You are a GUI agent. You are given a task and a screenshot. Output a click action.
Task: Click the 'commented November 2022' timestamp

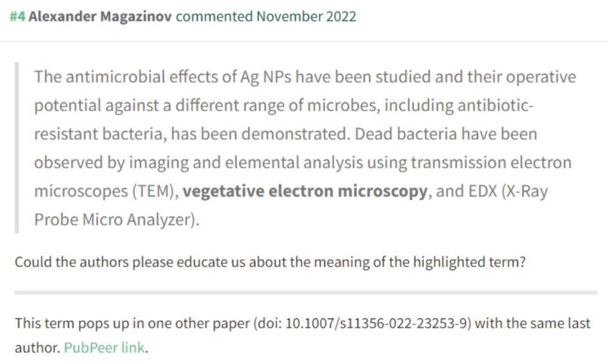266,17
